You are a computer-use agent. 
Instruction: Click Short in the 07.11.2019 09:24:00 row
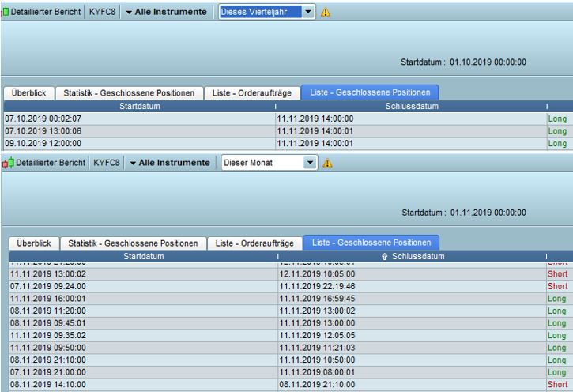coord(558,286)
